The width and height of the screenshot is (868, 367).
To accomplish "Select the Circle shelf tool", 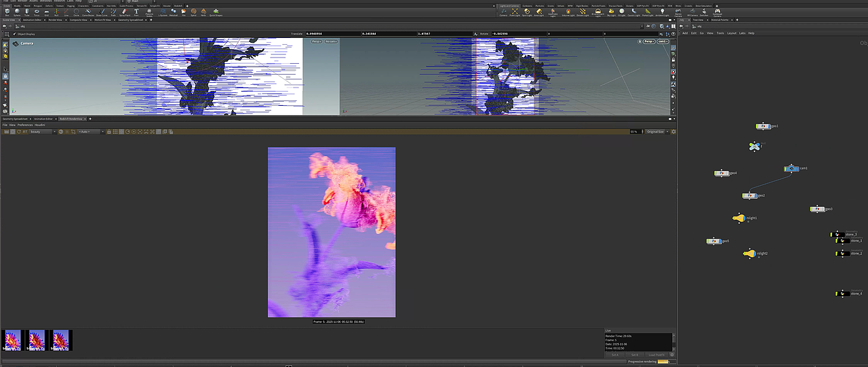I will pyautogui.click(x=76, y=12).
